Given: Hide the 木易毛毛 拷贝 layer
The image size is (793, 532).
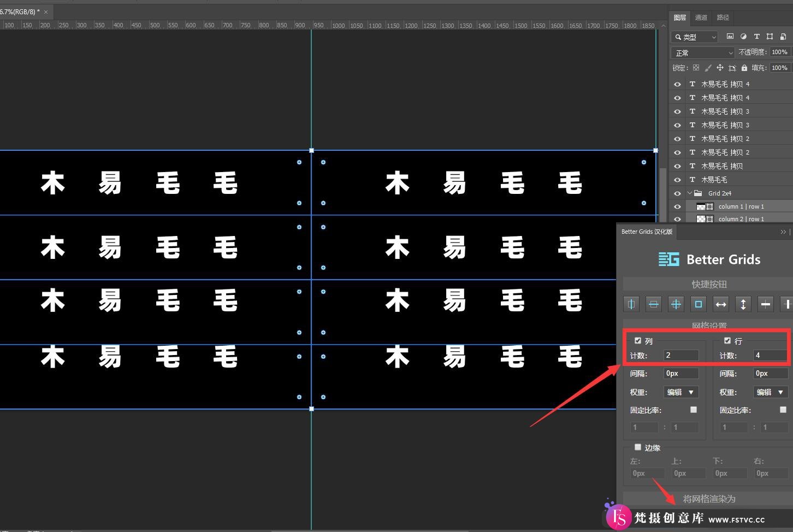Looking at the screenshot, I should tap(677, 166).
